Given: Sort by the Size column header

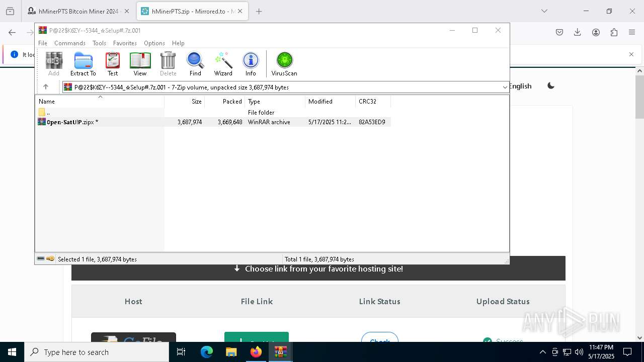Looking at the screenshot, I should [x=184, y=102].
